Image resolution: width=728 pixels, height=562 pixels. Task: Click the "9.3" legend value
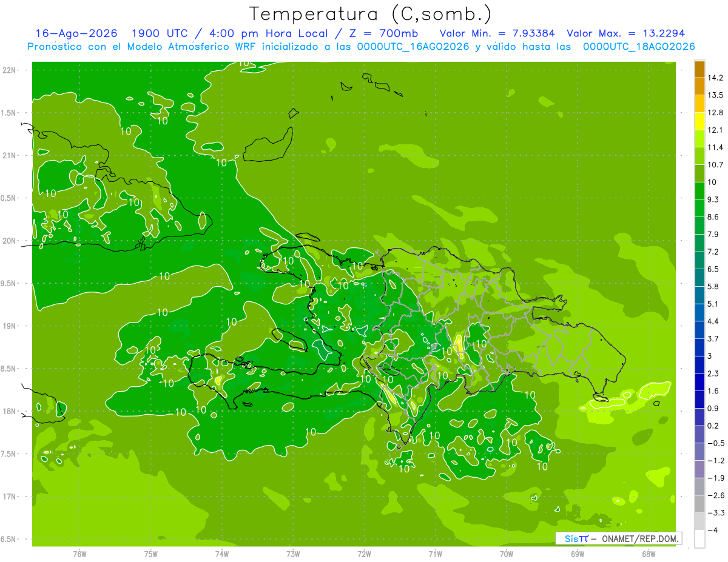[x=713, y=199]
